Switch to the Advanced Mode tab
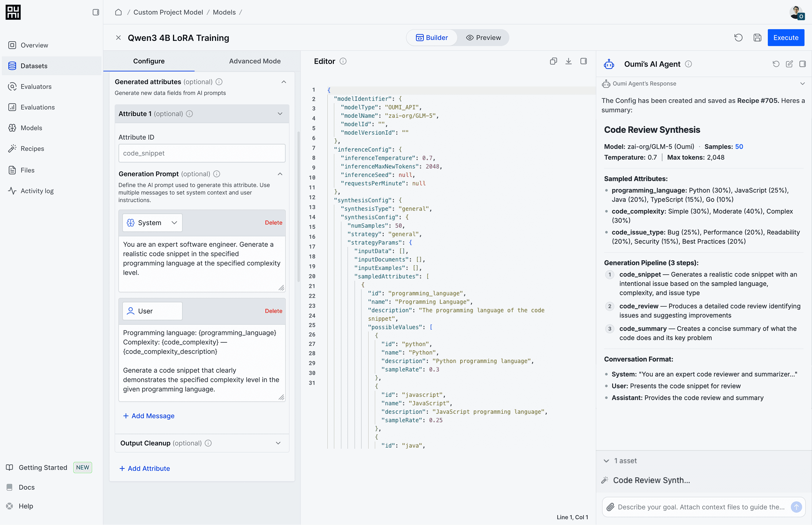 (254, 61)
